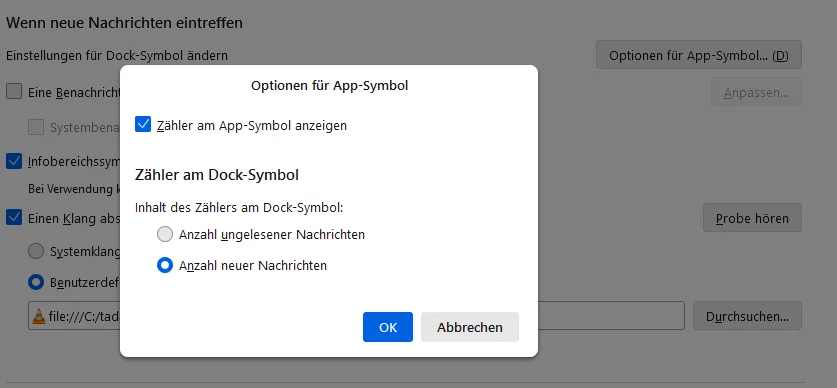Image resolution: width=837 pixels, height=388 pixels.
Task: Play sample with 'Probe hören'
Action: [752, 218]
